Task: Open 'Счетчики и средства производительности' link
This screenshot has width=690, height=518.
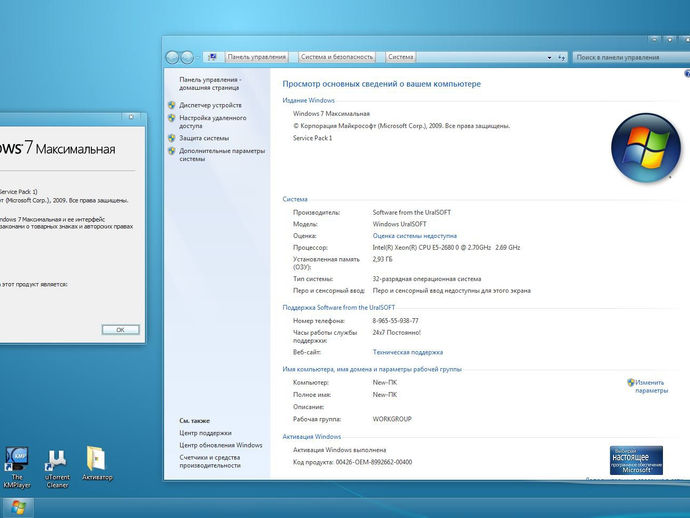Action: coord(210,461)
